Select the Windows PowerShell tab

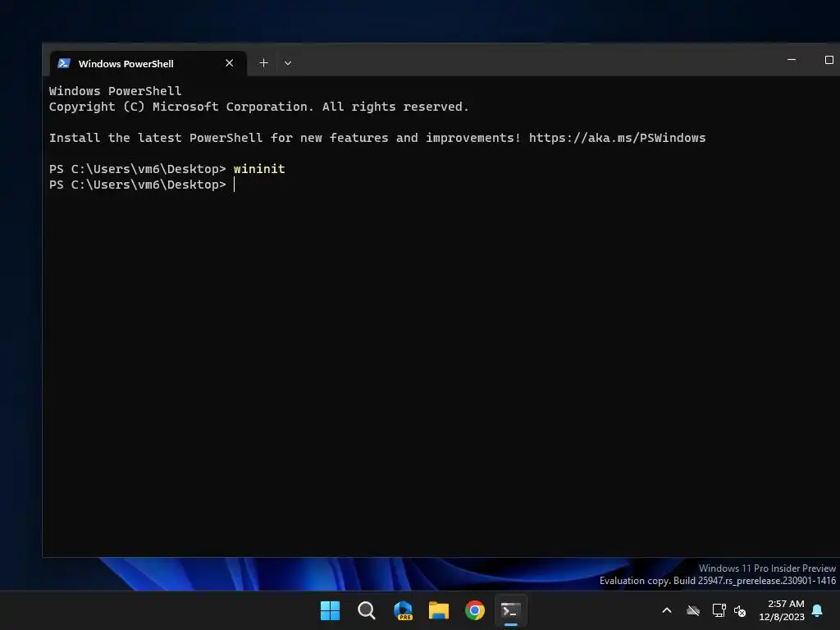tap(148, 63)
